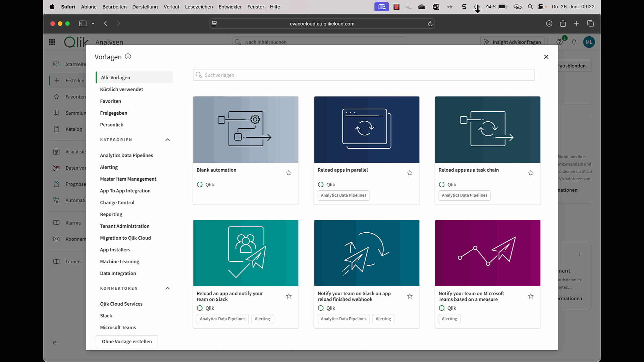
Task: Select the Kürzlich verwendet tab
Action: 121,89
